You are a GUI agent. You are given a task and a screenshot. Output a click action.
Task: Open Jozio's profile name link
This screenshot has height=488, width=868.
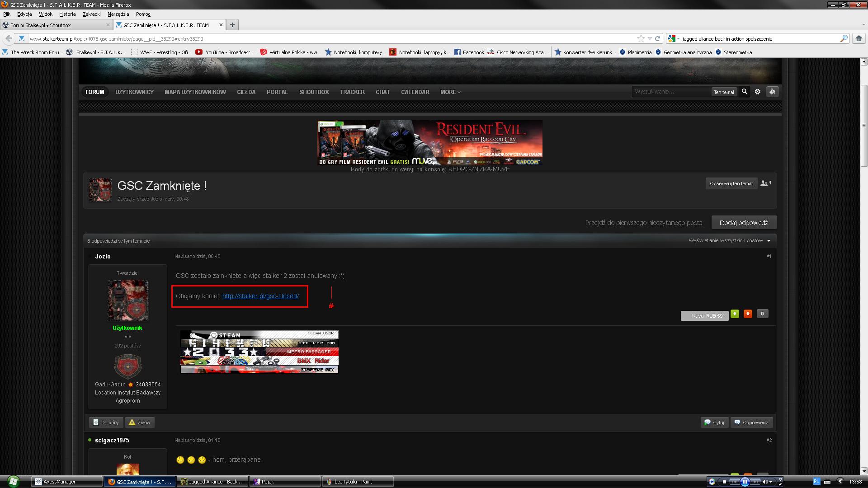[x=103, y=256]
